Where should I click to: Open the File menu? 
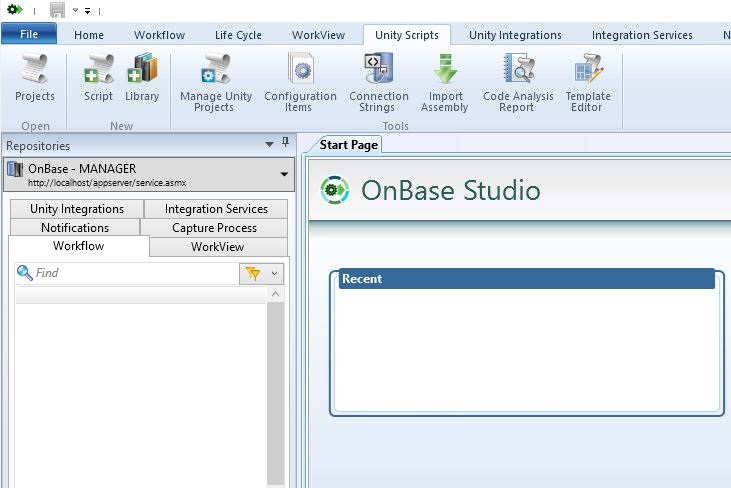pos(29,34)
